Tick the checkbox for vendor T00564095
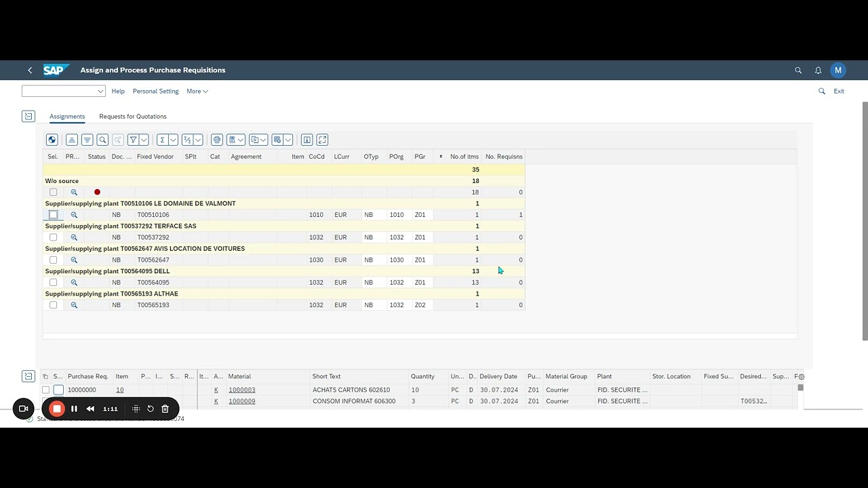This screenshot has height=488, width=868. pyautogui.click(x=53, y=283)
